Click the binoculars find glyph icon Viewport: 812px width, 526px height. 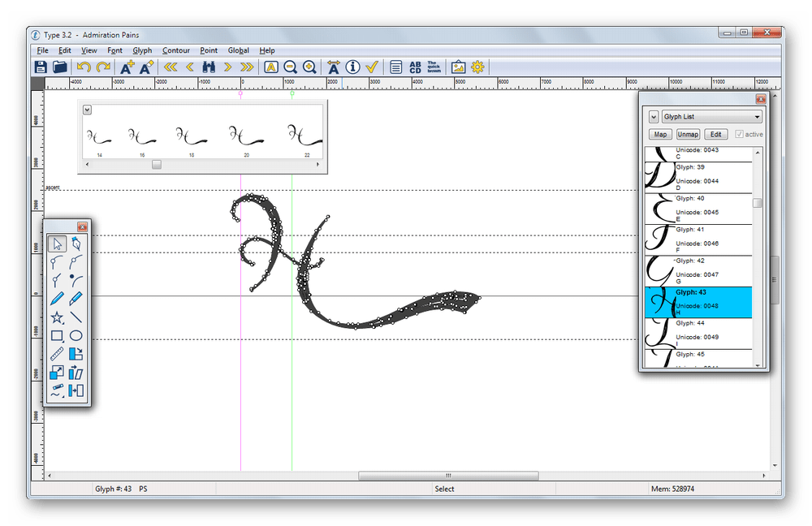209,67
